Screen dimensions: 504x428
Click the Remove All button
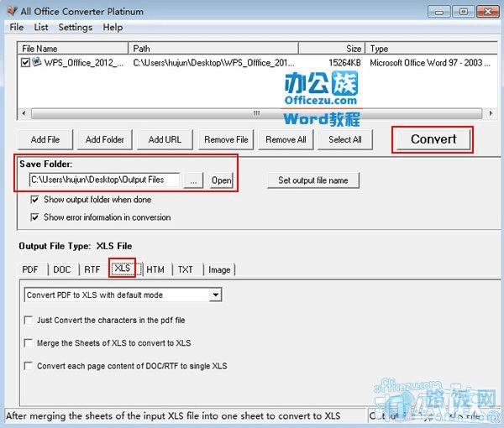(x=286, y=139)
